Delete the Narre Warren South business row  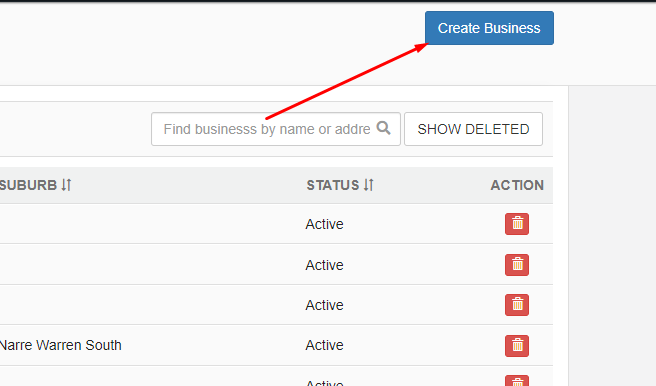pos(517,346)
